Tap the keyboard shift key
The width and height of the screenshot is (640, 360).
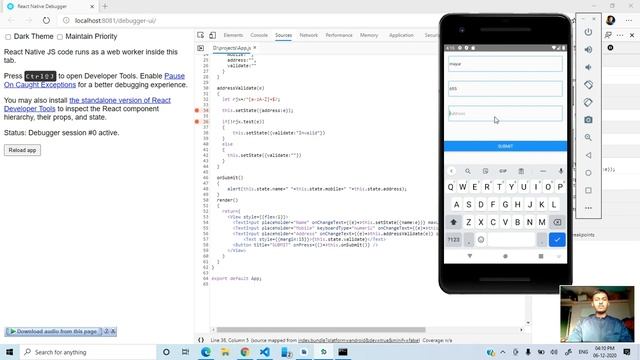click(453, 222)
